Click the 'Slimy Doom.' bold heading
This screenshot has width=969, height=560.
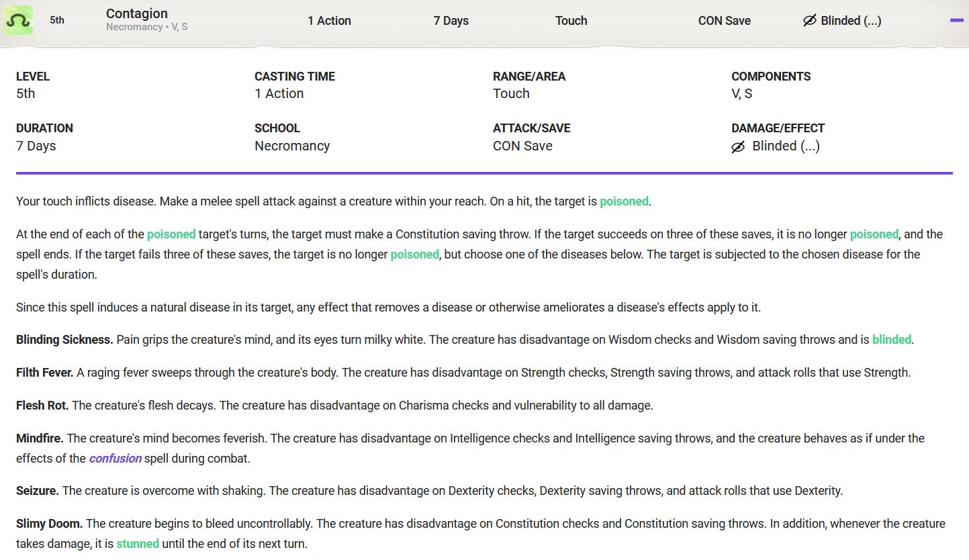pyautogui.click(x=50, y=524)
